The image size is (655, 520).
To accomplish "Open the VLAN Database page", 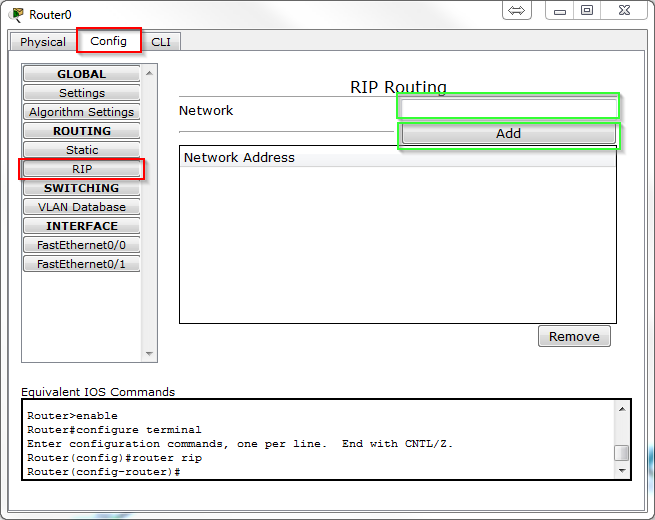I will [82, 207].
